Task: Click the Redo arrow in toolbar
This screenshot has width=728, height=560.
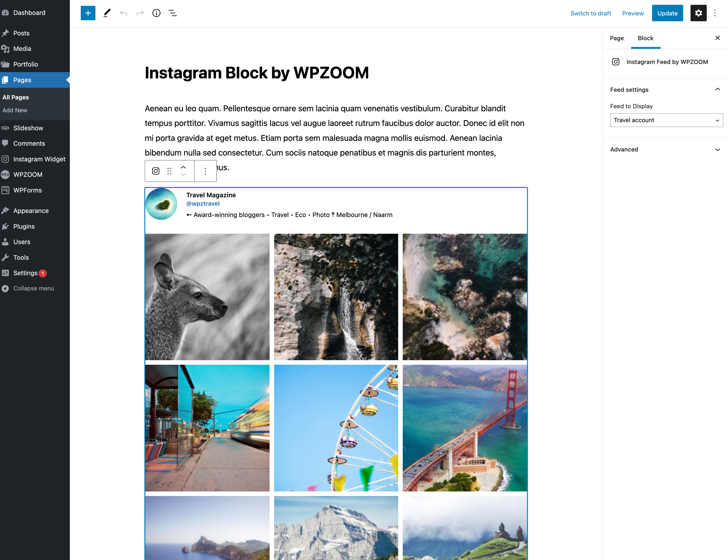Action: pos(140,13)
